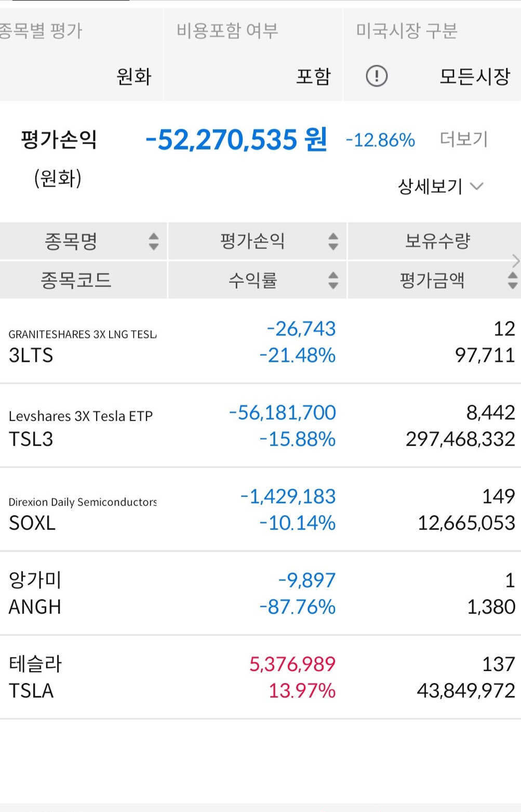521x812 pixels.
Task: Select the ANGH 앙가미 holding
Action: [260, 593]
